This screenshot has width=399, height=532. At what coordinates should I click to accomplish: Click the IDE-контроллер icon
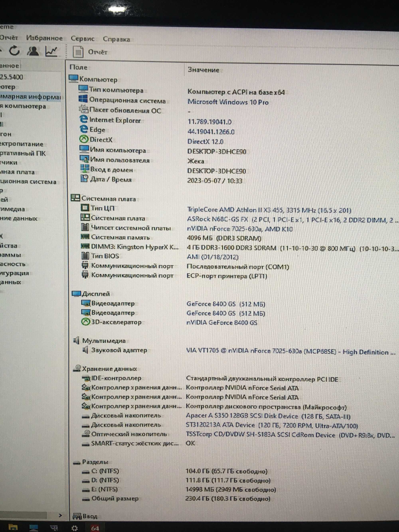click(86, 379)
